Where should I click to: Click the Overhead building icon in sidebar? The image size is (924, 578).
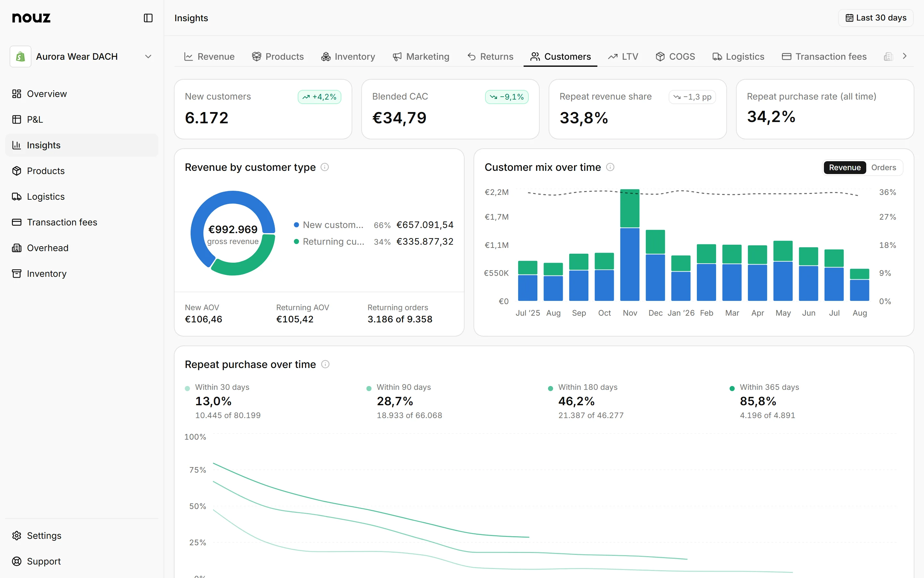tap(16, 248)
